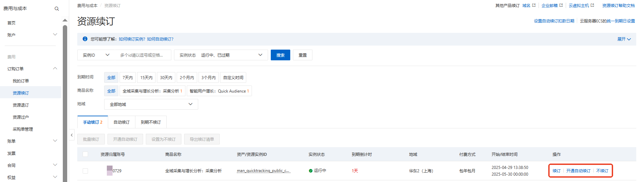Open external link icon next to 域名

(534, 5)
